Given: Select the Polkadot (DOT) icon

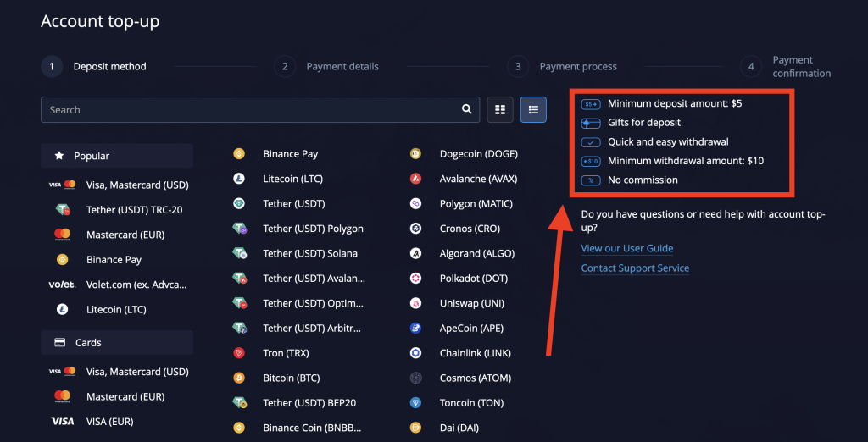Looking at the screenshot, I should click(415, 279).
